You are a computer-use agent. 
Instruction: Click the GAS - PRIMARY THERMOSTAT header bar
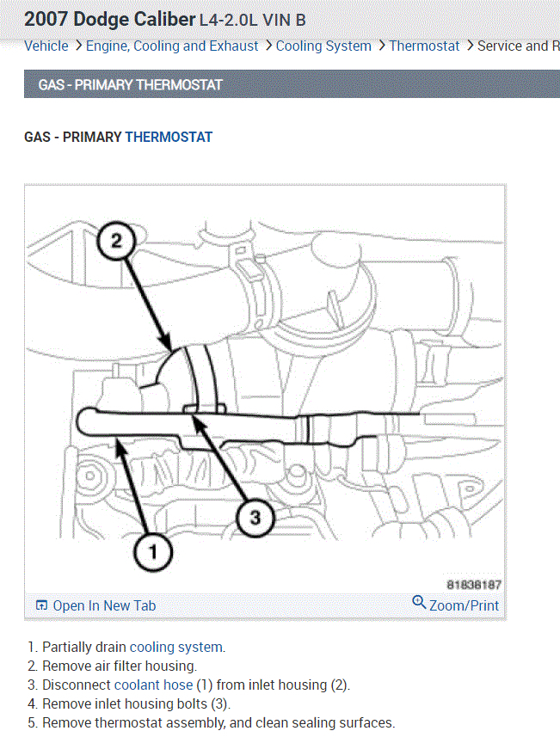(292, 84)
